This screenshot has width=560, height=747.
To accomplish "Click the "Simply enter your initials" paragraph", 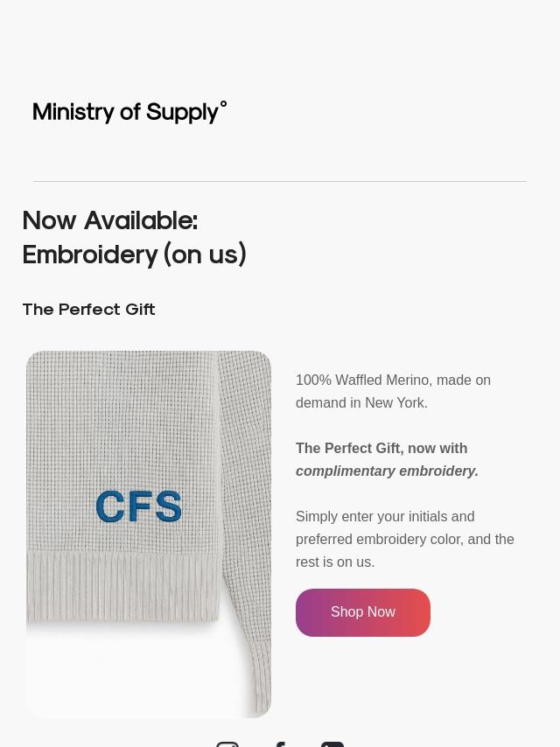I will pos(385,517).
